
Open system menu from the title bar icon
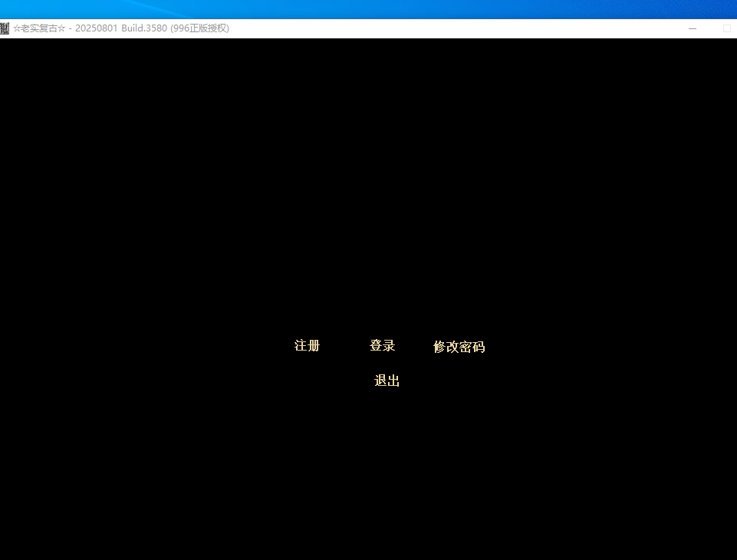click(5, 28)
